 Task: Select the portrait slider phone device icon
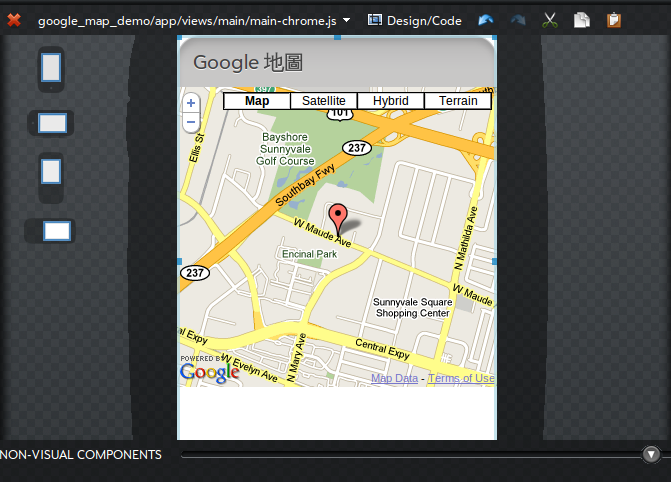[x=51, y=177]
